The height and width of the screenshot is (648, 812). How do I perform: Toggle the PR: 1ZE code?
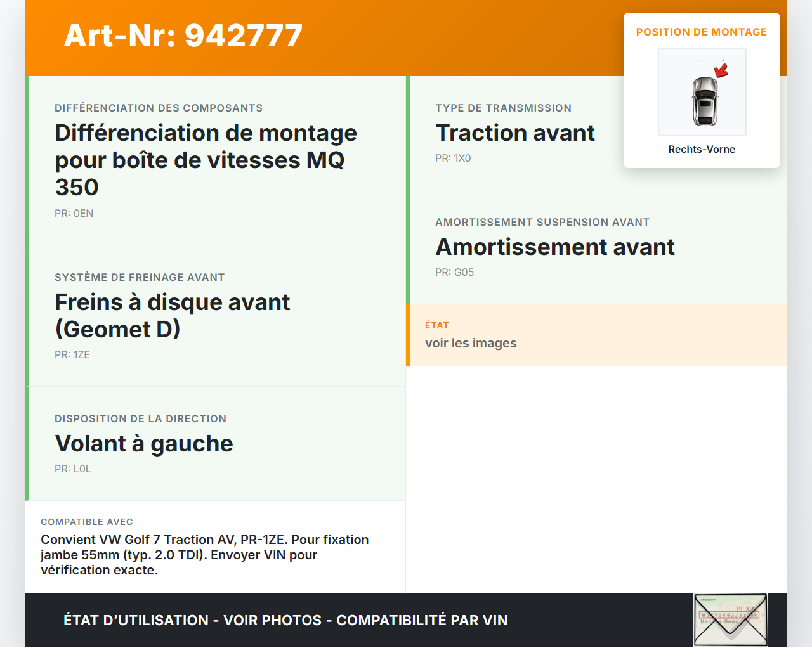[x=72, y=354]
